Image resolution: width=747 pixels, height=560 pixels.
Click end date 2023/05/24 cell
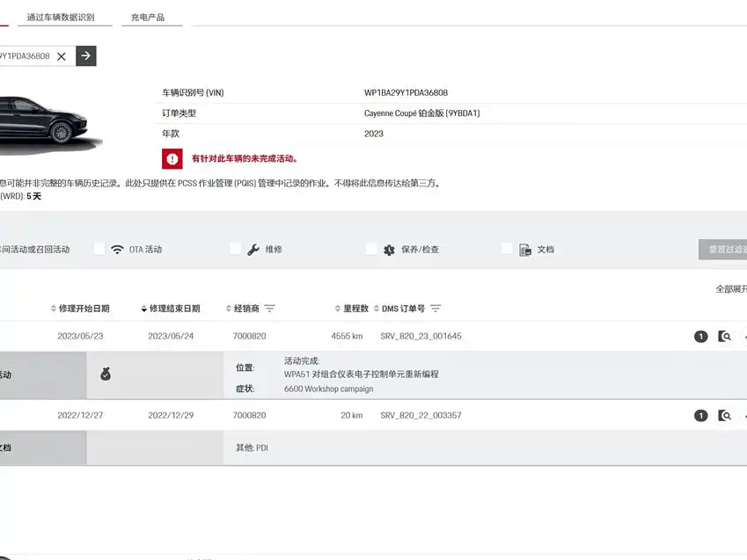[x=171, y=336]
